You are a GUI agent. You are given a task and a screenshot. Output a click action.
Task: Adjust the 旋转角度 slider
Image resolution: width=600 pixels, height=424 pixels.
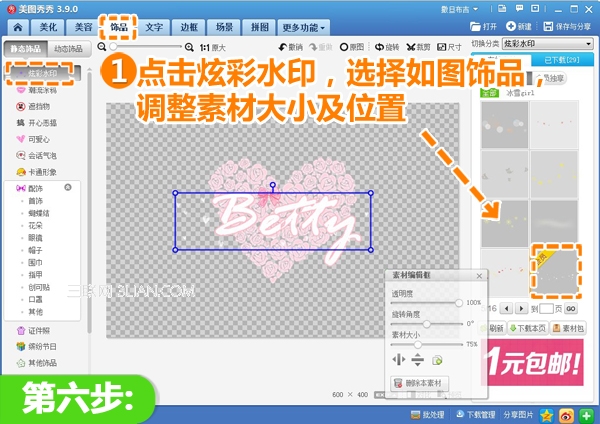click(x=427, y=324)
